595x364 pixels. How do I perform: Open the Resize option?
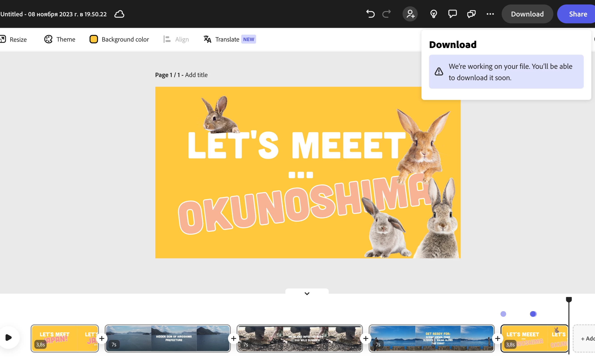(x=14, y=39)
